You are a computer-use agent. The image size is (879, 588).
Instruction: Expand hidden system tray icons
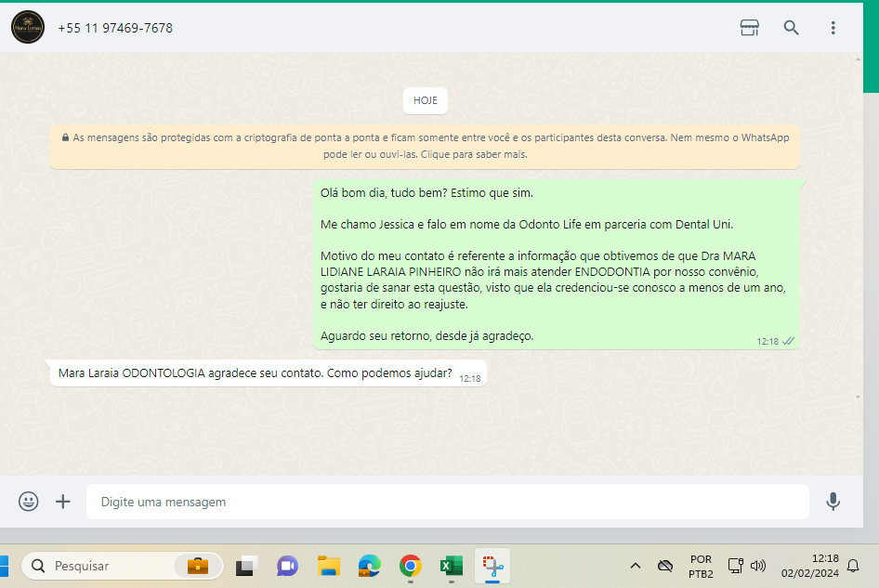coord(636,566)
